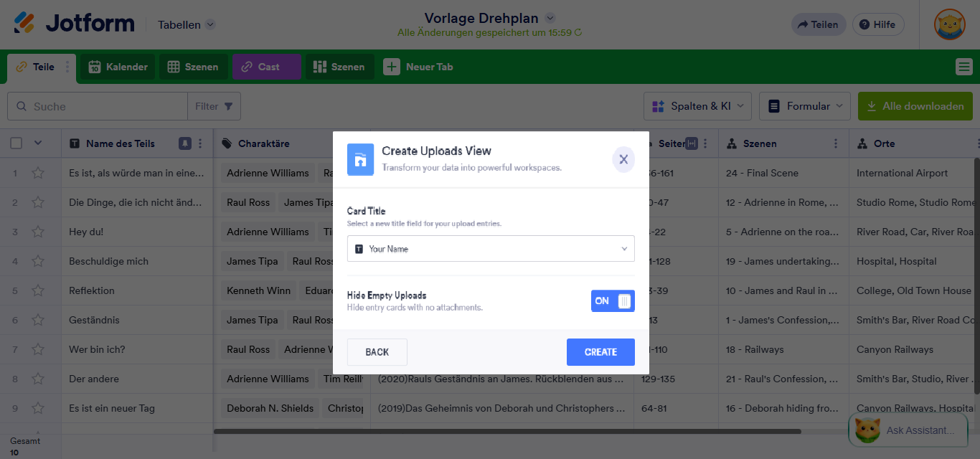
Task: Open the Card Title dropdown
Action: click(x=491, y=249)
